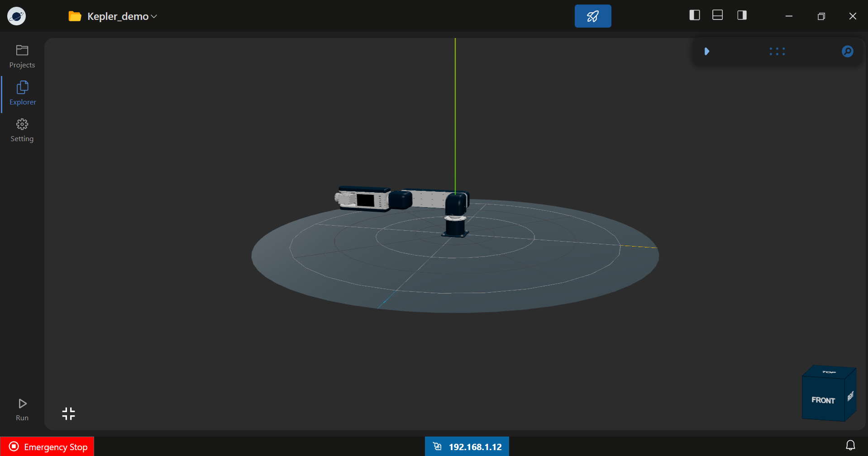Click the zoom search icon in the viewport toolbar
The height and width of the screenshot is (456, 868).
pyautogui.click(x=847, y=51)
